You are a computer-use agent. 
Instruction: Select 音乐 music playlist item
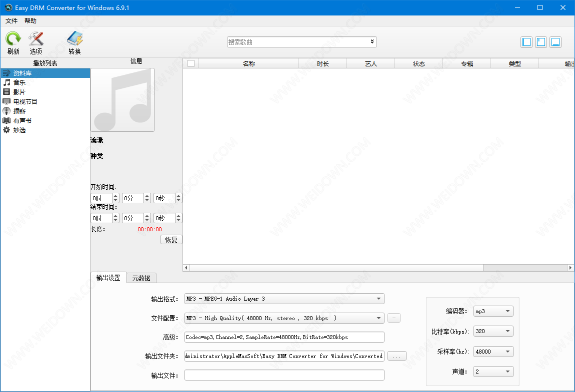click(45, 82)
